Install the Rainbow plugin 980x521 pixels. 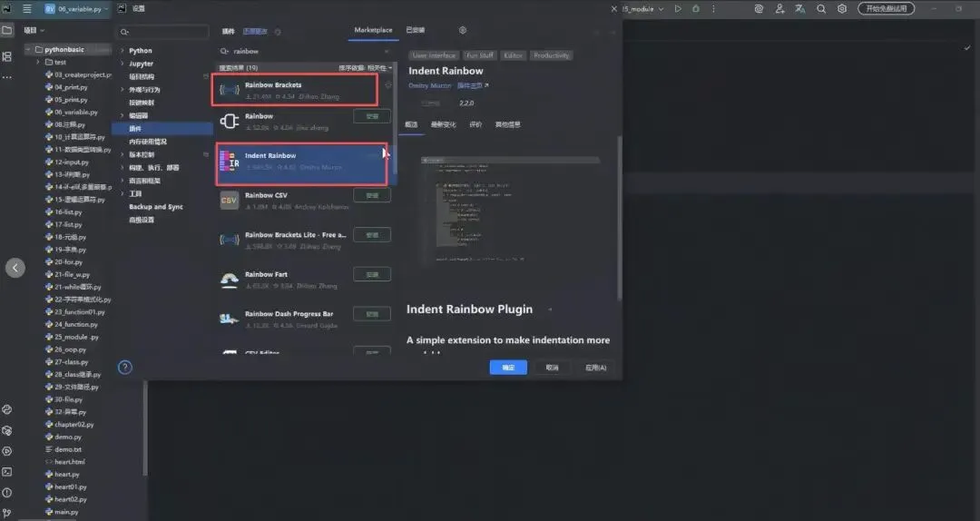click(372, 116)
